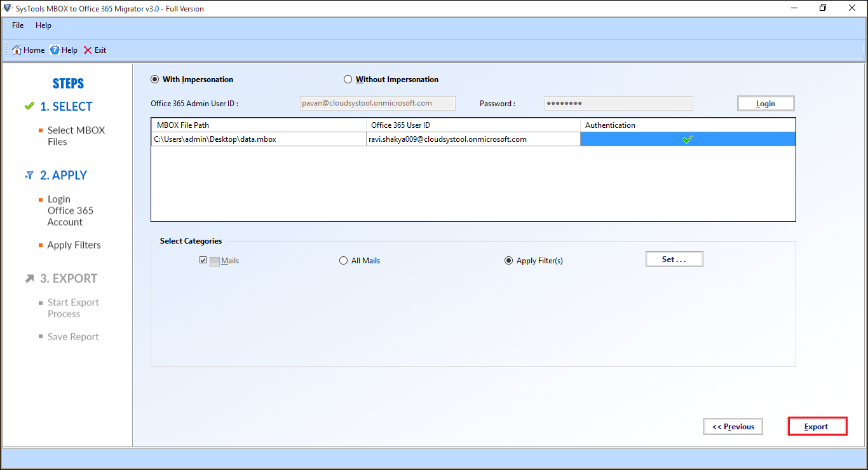Click the Set... filter button

674,259
